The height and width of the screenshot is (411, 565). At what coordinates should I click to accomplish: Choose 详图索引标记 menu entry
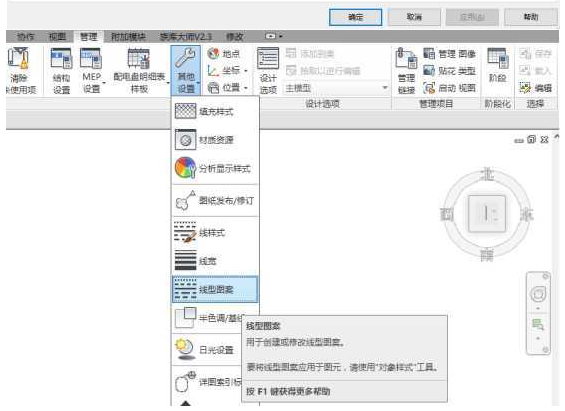tap(207, 381)
